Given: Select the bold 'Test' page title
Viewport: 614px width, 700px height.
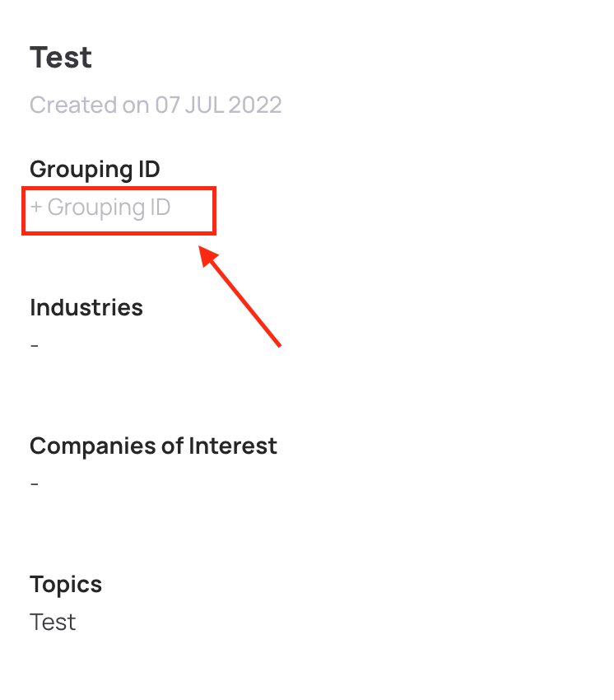Looking at the screenshot, I should (61, 58).
